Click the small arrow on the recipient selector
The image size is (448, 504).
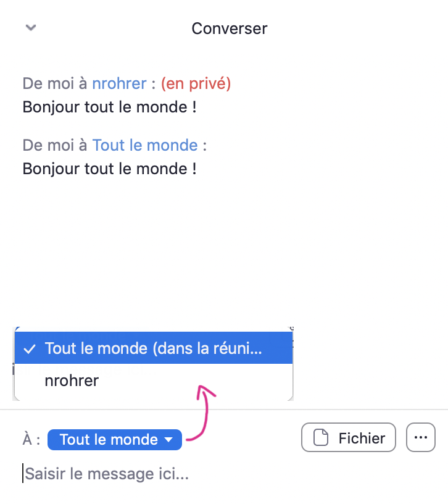[169, 440]
